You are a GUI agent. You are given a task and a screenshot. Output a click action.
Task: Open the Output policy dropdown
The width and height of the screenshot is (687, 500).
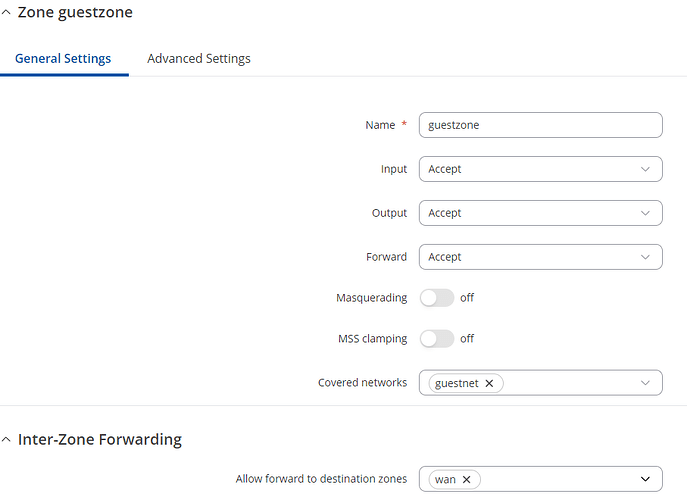541,213
